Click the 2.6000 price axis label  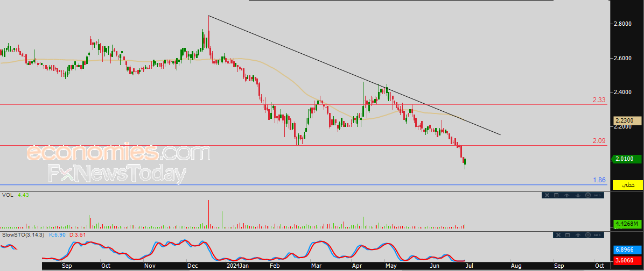click(622, 58)
